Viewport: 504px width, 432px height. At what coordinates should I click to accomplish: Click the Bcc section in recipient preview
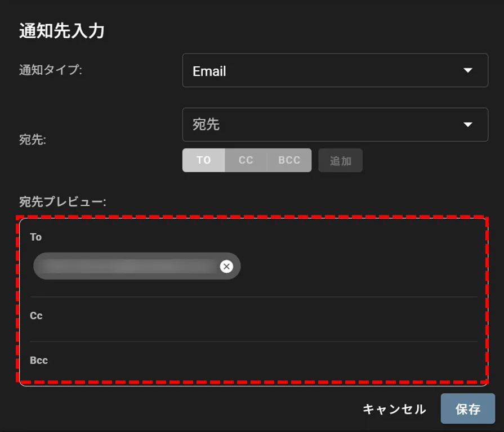click(39, 361)
